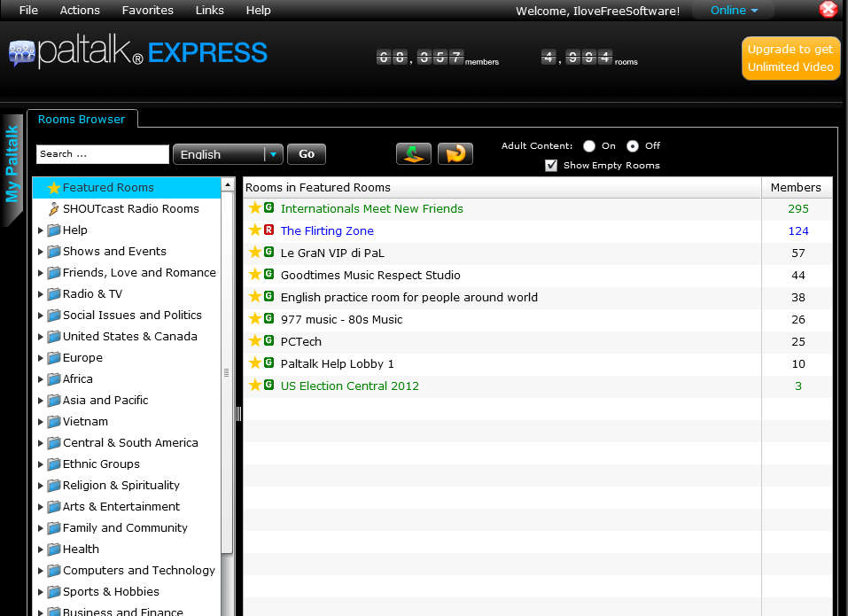Toggle the Show Empty Rooms checkbox
Viewport: 848px width, 616px height.
(551, 166)
